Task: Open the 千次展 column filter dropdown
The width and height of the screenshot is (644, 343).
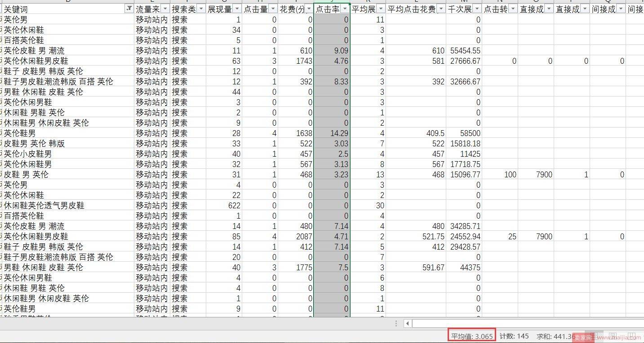Action: (477, 9)
